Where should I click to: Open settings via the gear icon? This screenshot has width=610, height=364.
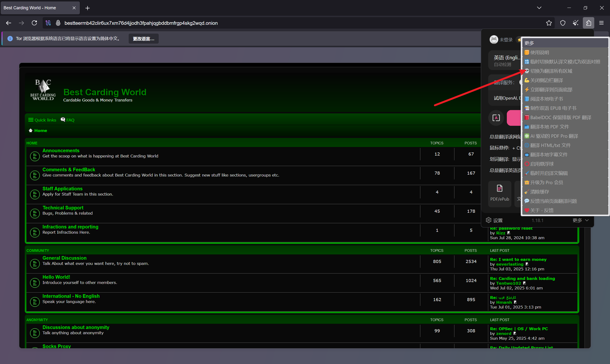(488, 220)
